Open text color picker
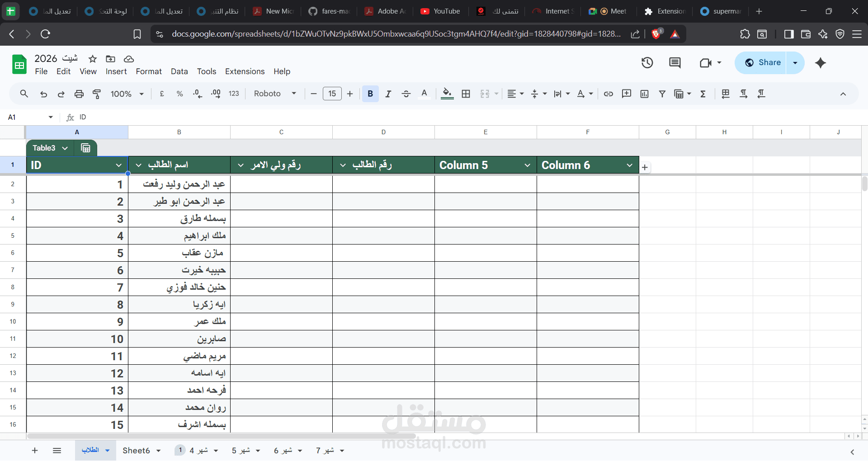Screen dimensions: 868x461 tap(424, 94)
